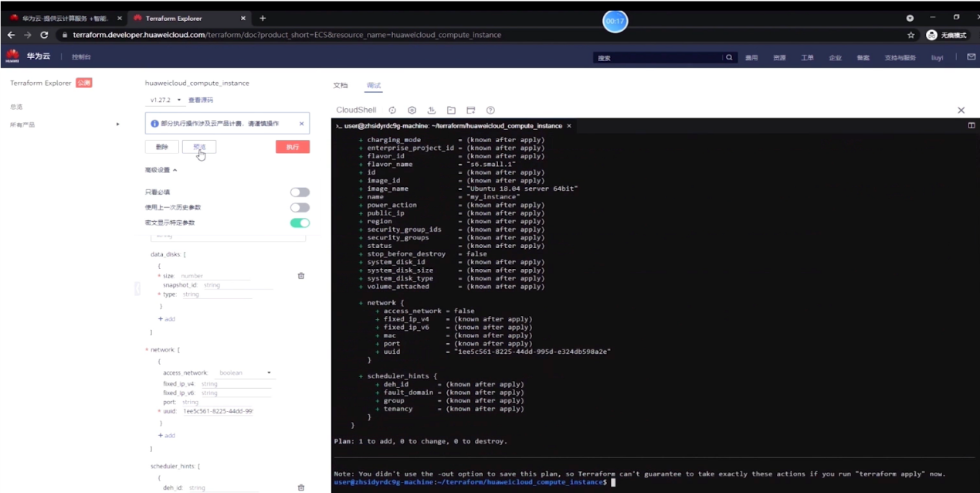Go back in browser history
This screenshot has height=493, width=980.
pyautogui.click(x=11, y=35)
